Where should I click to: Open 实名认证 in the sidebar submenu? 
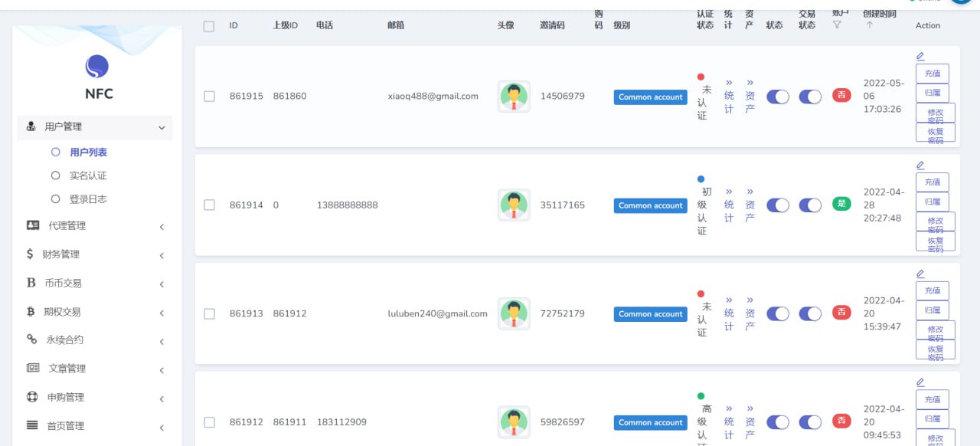pyautogui.click(x=88, y=175)
